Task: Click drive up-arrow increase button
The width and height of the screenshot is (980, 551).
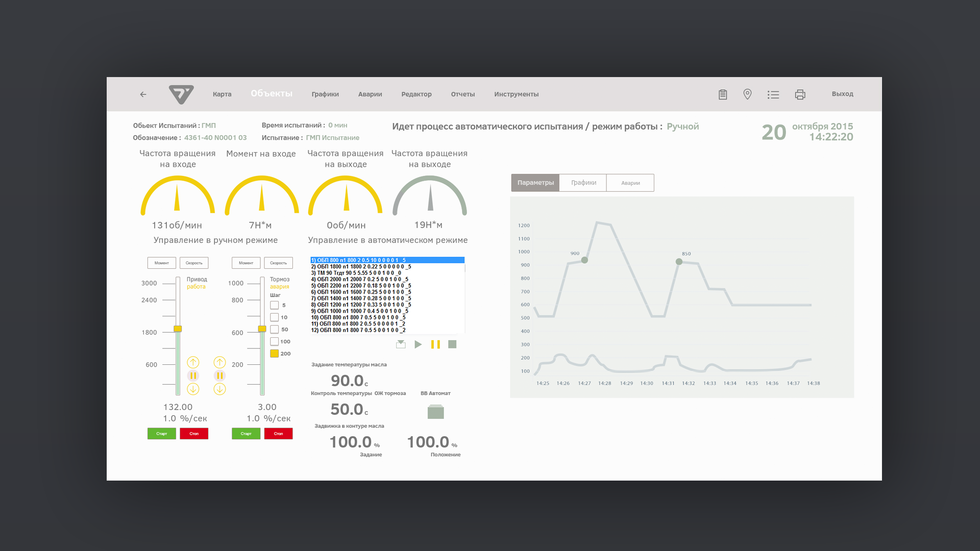Action: tap(193, 362)
